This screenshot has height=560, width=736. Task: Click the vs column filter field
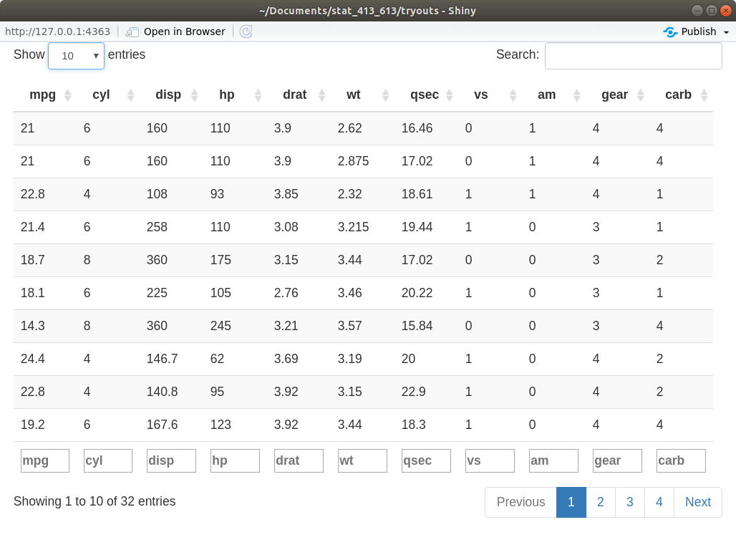point(490,460)
